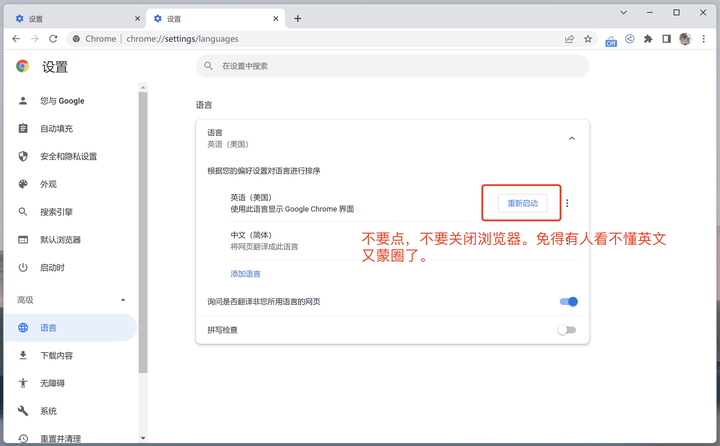Click the Chrome logo beside 设置 title
Viewport: 720px width, 446px height.
coord(22,66)
